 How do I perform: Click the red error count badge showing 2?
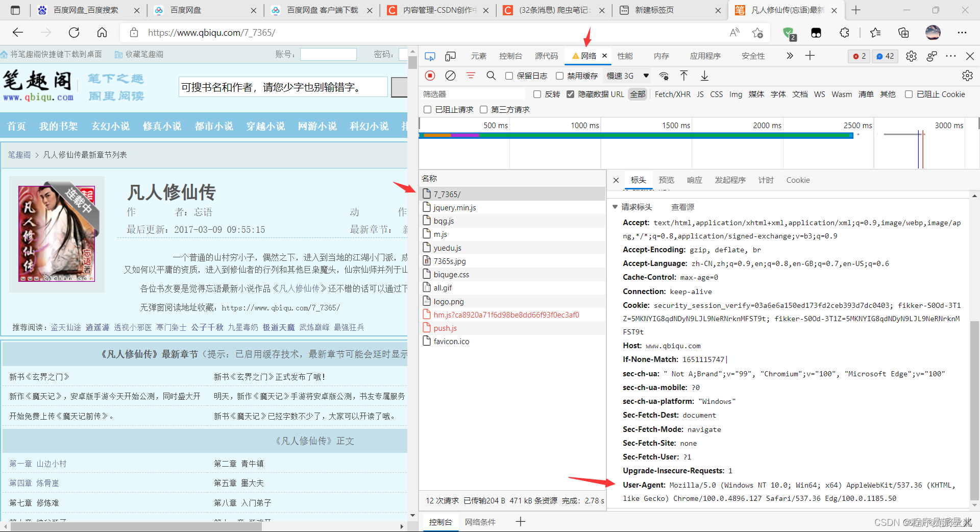click(860, 56)
